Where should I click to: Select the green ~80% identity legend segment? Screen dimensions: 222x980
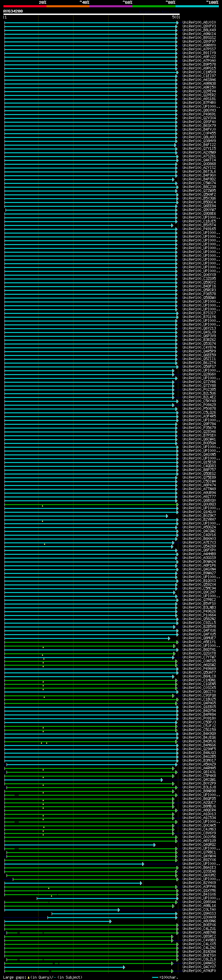pos(154,6)
